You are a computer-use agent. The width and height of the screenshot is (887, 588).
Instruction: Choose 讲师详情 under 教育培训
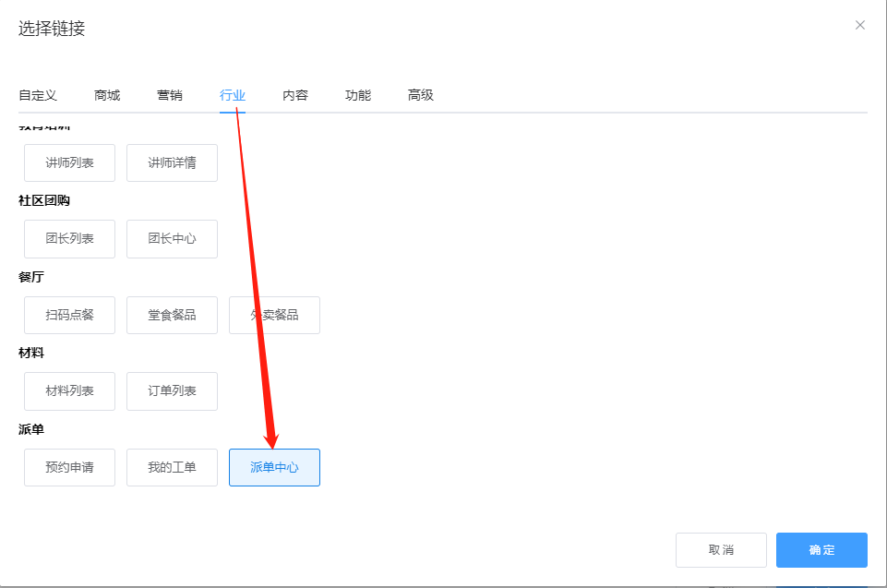click(172, 162)
